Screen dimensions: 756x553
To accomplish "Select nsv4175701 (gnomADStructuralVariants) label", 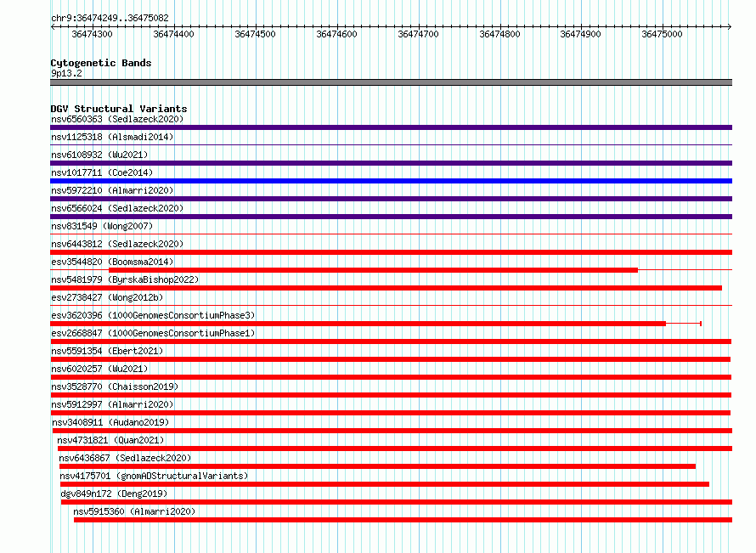I will [x=154, y=476].
